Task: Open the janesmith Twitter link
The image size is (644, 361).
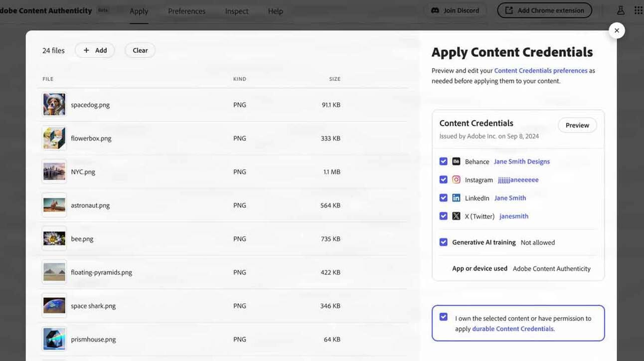Action: pyautogui.click(x=514, y=216)
